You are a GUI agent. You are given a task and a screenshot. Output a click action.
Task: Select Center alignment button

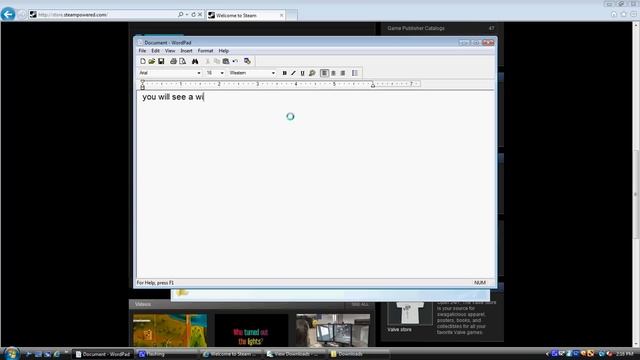pyautogui.click(x=333, y=73)
